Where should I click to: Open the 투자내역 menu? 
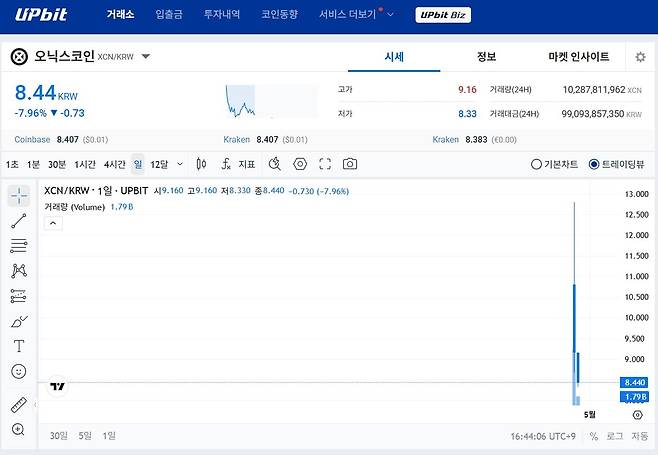click(x=222, y=15)
